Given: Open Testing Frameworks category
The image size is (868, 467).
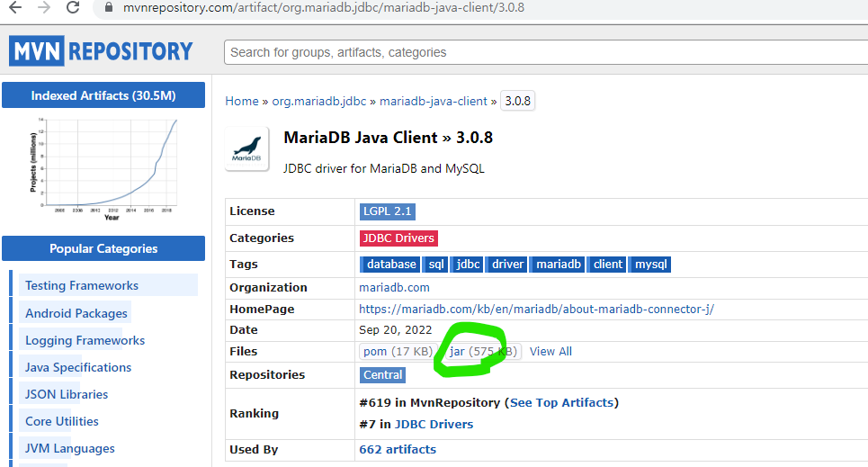Looking at the screenshot, I should pos(82,285).
